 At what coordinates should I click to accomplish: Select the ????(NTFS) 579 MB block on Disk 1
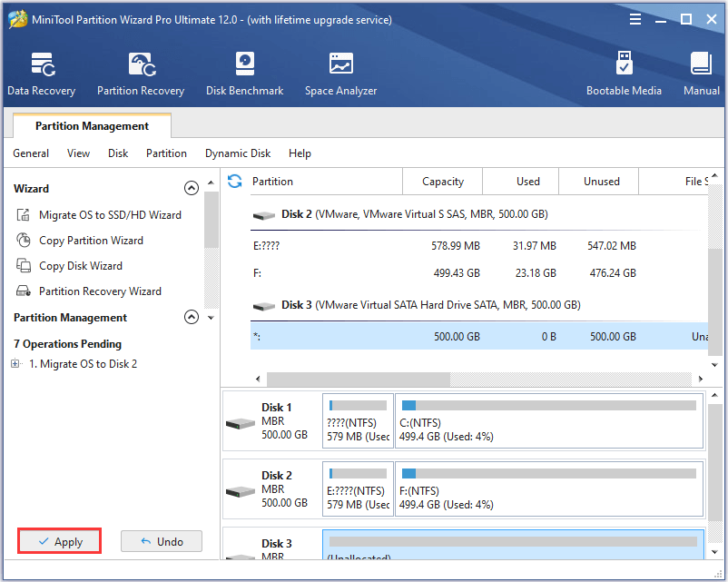click(358, 421)
